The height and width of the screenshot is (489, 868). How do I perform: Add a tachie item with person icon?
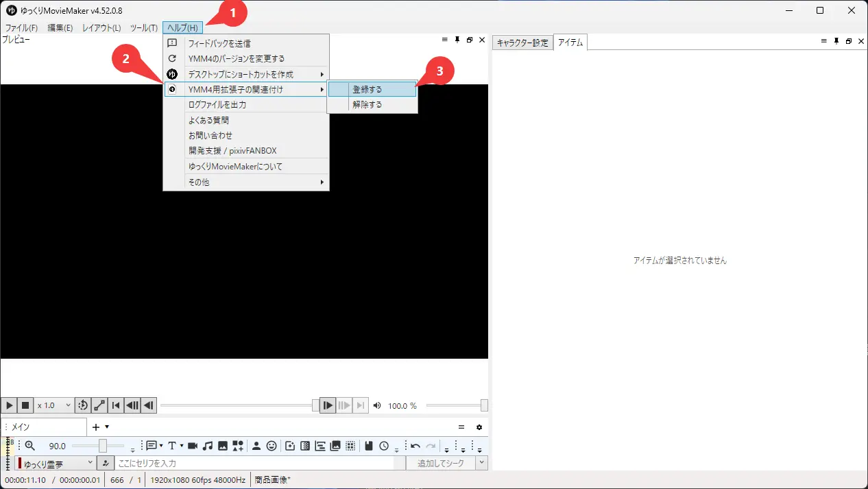click(x=256, y=446)
